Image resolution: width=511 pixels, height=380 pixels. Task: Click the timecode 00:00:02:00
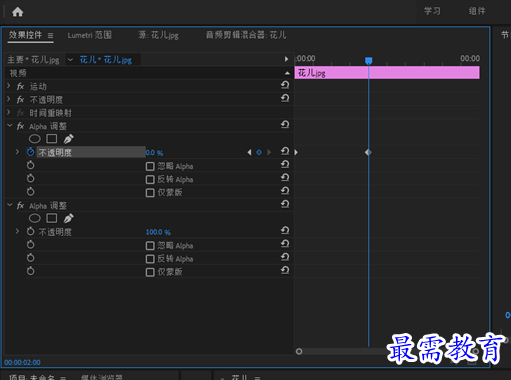click(22, 362)
